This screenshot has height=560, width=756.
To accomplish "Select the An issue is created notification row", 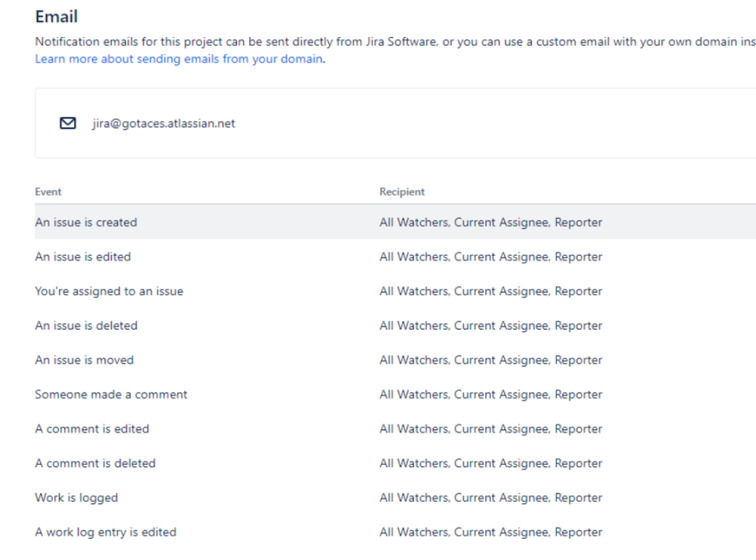I will [x=85, y=222].
